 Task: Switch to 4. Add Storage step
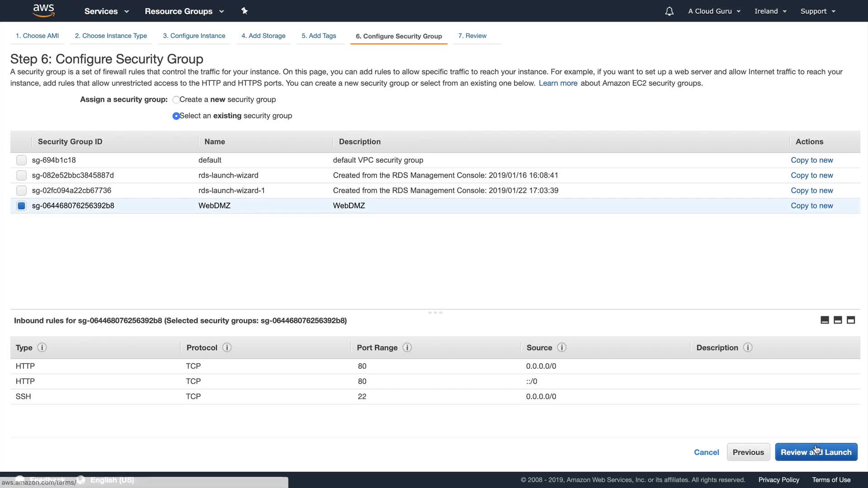pos(263,36)
